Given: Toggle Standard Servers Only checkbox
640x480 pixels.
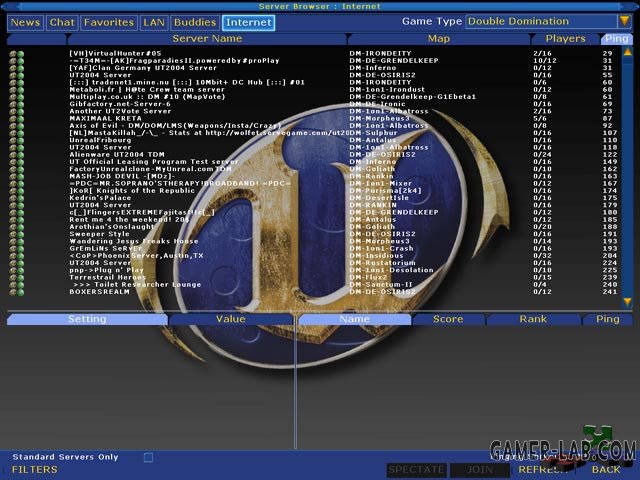Looking at the screenshot, I should (x=148, y=457).
